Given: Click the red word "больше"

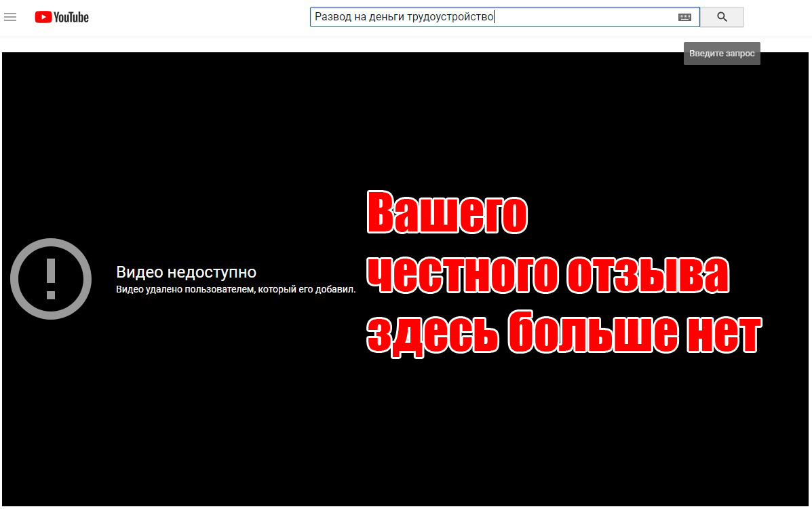Looking at the screenshot, I should point(592,333).
